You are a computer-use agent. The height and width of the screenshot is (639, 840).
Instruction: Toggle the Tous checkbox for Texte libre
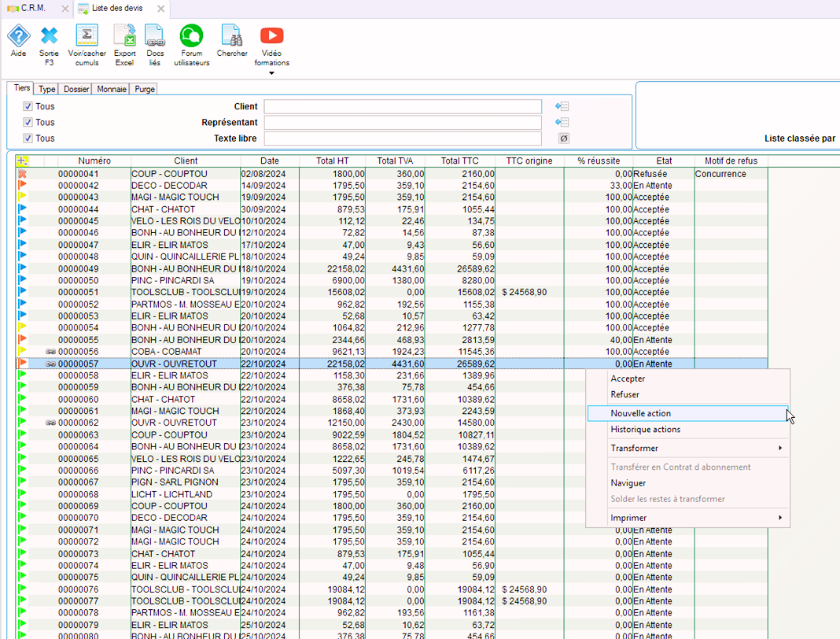(28, 138)
